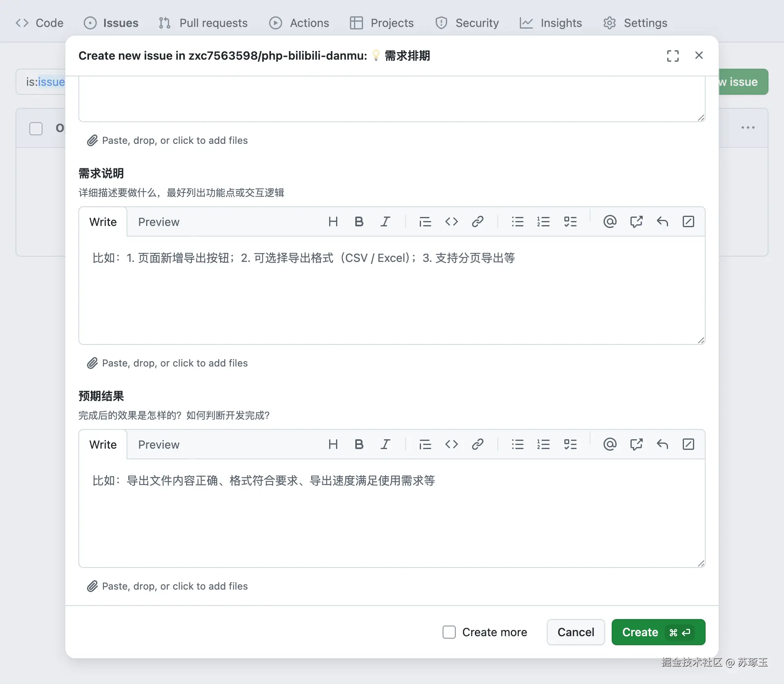Insert a task list using the tasklist icon

(x=570, y=221)
